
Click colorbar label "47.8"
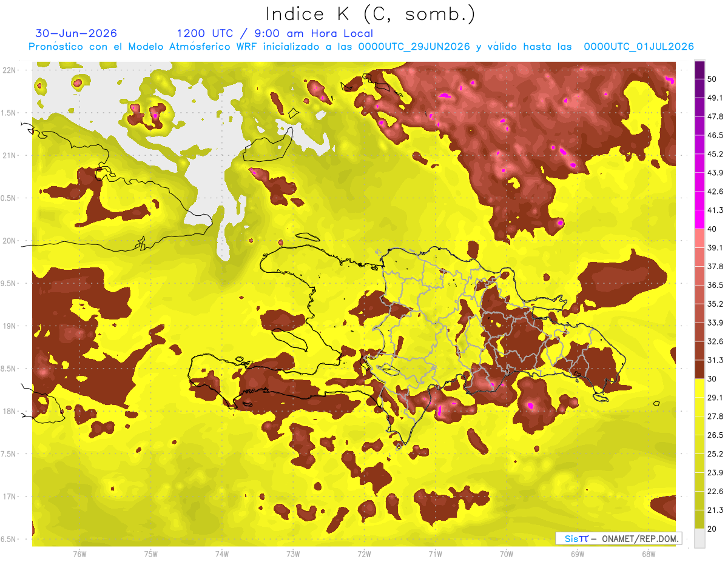point(716,116)
